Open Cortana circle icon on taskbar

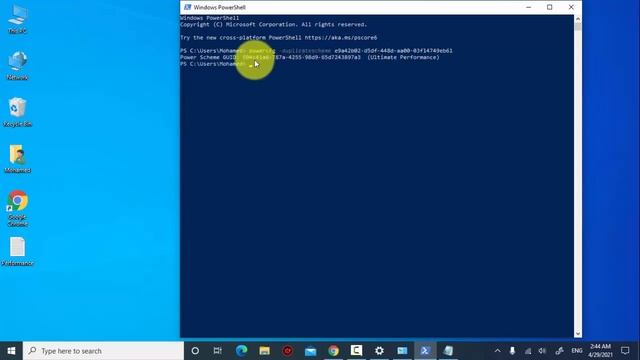(x=195, y=351)
